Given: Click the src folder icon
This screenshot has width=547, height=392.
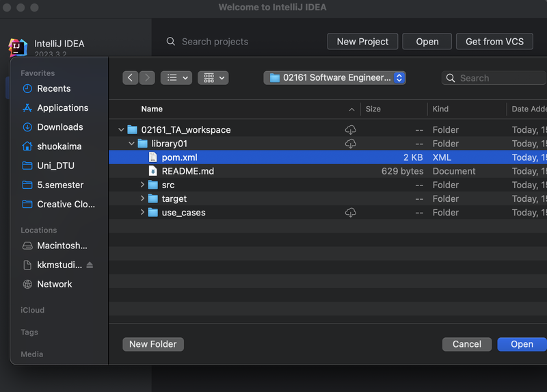Looking at the screenshot, I should coord(152,185).
